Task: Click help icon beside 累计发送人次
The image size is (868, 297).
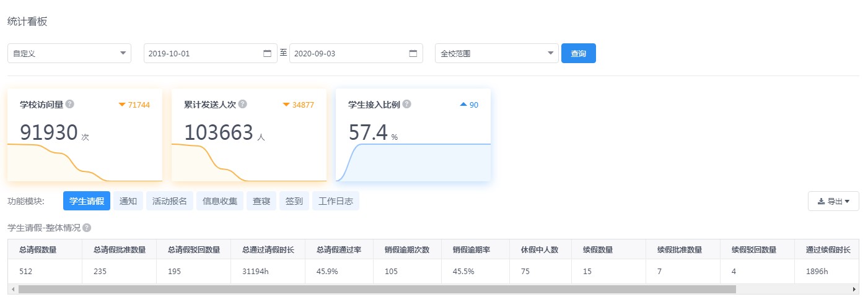Action: pos(243,105)
